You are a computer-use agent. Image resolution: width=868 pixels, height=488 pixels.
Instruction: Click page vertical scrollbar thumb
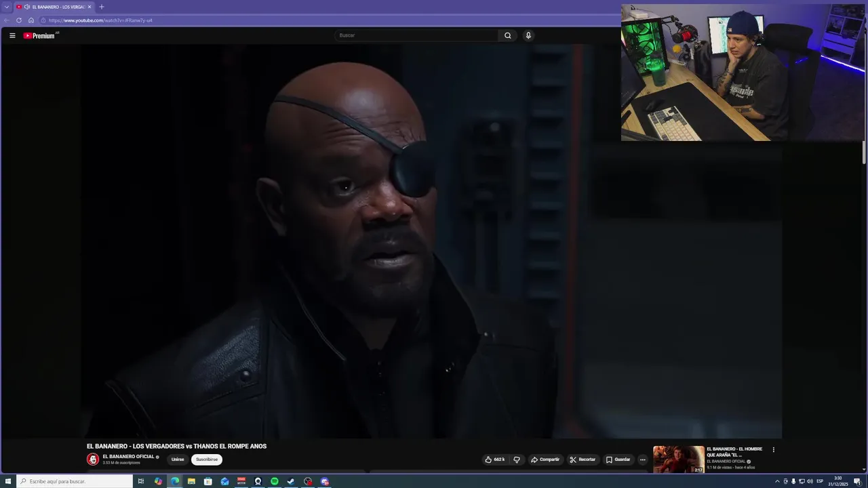(x=864, y=152)
